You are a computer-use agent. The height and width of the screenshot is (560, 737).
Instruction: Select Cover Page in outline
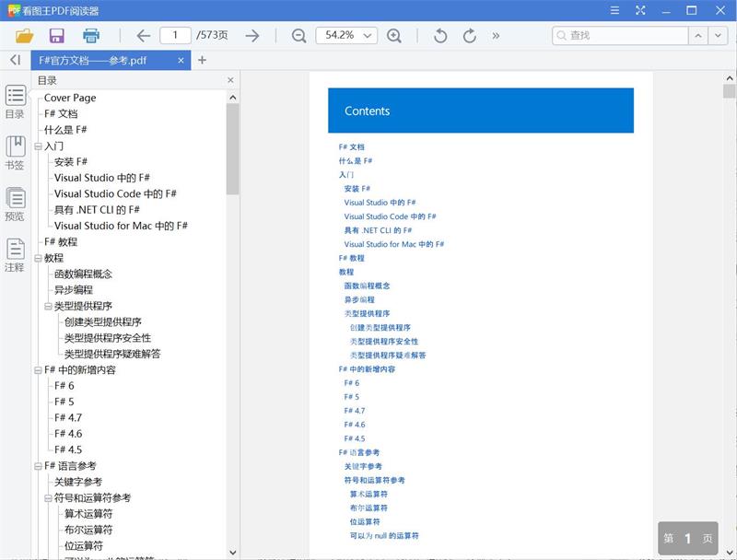pos(70,98)
